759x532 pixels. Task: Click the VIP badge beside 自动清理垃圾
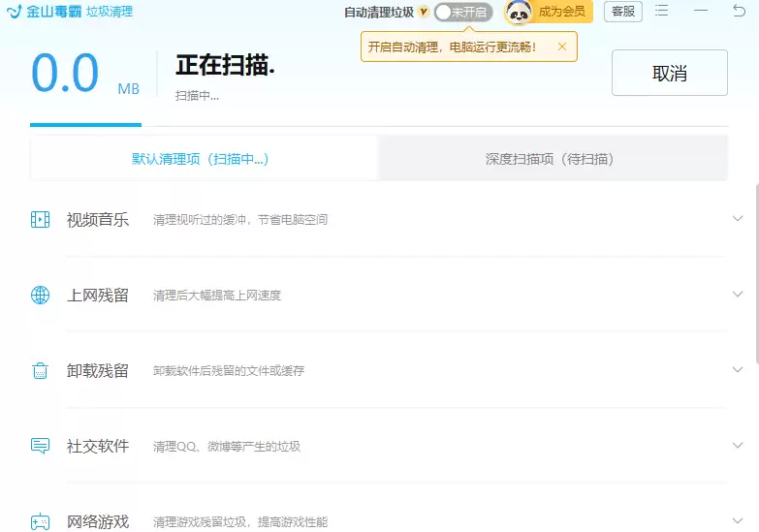pos(424,12)
